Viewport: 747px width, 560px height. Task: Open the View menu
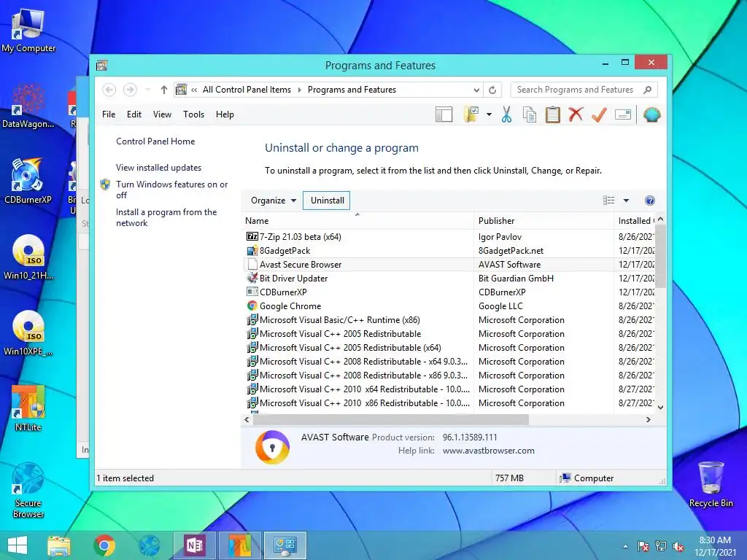coord(162,114)
